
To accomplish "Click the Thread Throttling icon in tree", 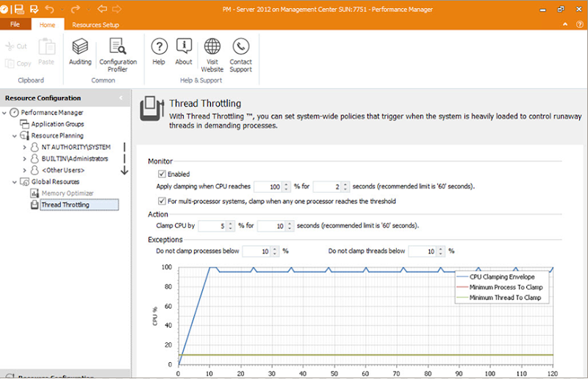I will click(35, 205).
